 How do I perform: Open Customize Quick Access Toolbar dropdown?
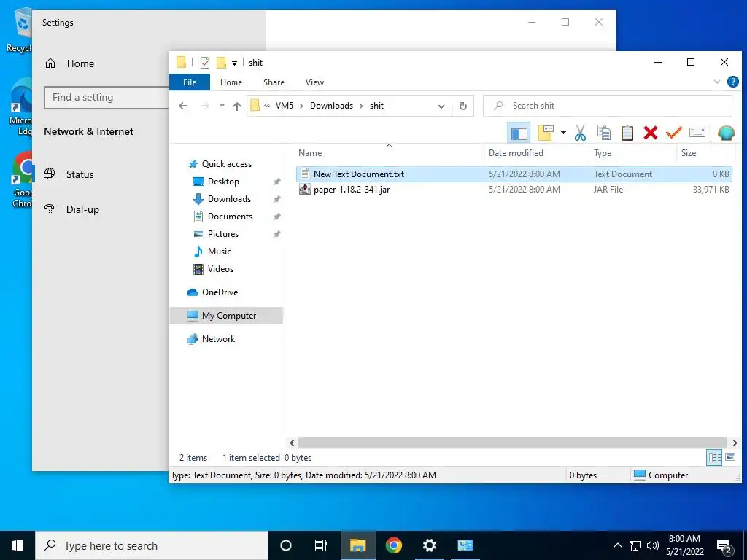234,63
